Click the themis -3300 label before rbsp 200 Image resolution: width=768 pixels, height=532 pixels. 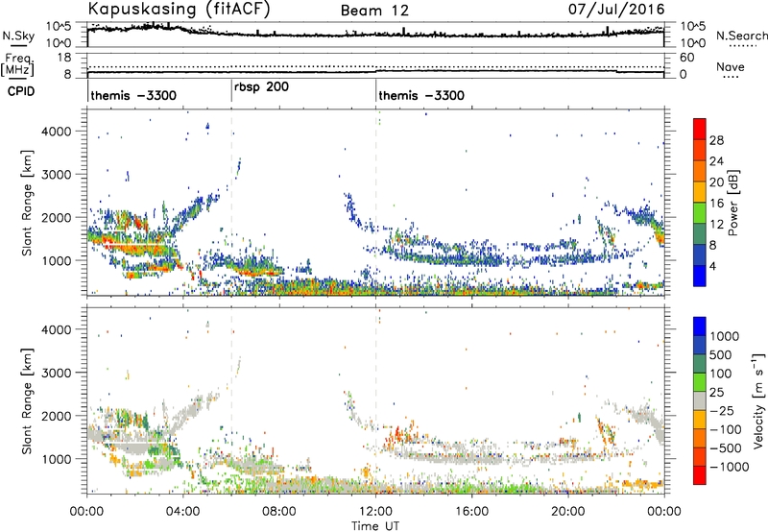coord(133,95)
